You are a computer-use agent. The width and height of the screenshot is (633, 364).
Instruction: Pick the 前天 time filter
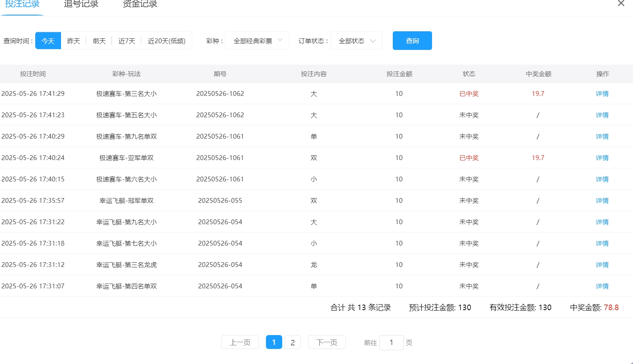tap(99, 41)
